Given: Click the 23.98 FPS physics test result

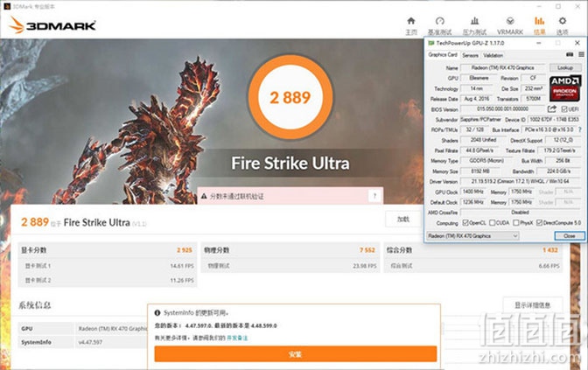Looking at the screenshot, I should [x=365, y=266].
